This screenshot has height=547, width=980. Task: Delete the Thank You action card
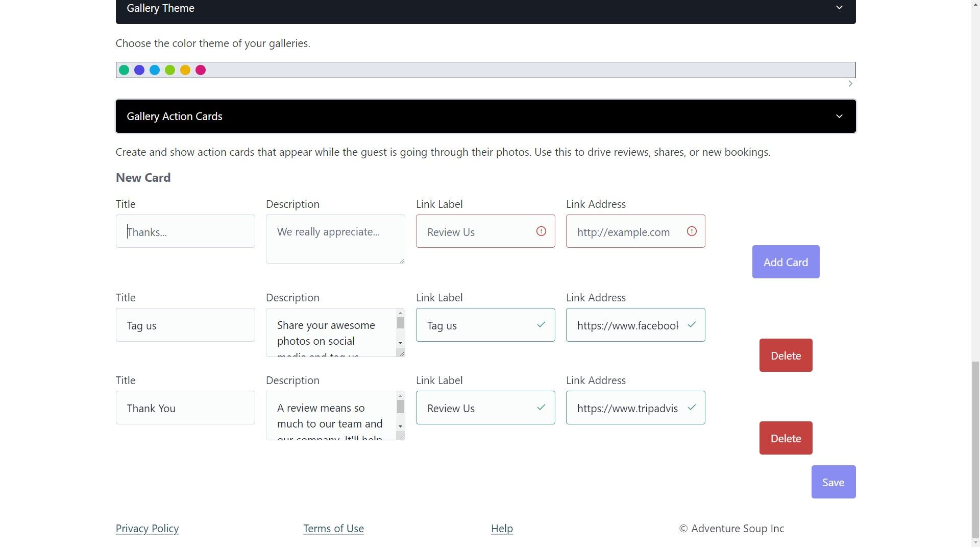click(786, 438)
